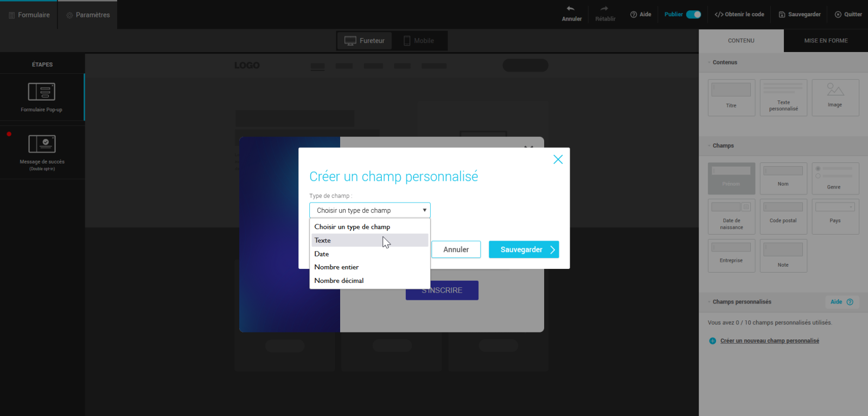
Task: Select the Code postal field tile
Action: click(783, 217)
